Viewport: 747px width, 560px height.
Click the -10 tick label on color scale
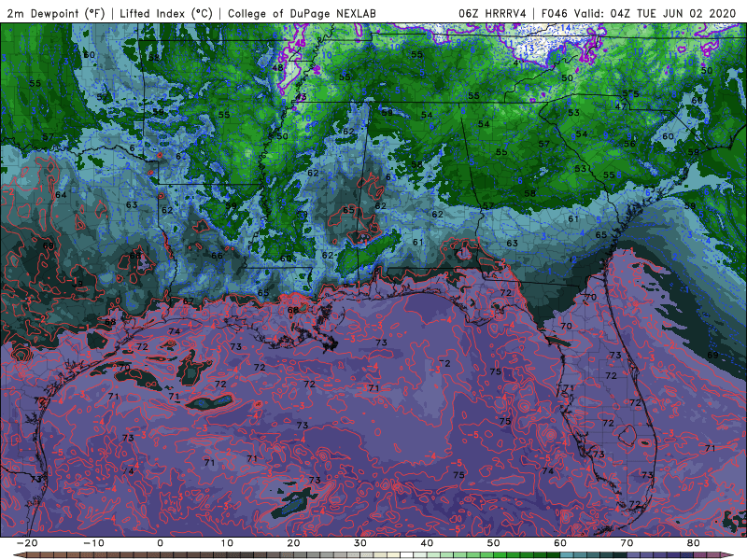93,543
